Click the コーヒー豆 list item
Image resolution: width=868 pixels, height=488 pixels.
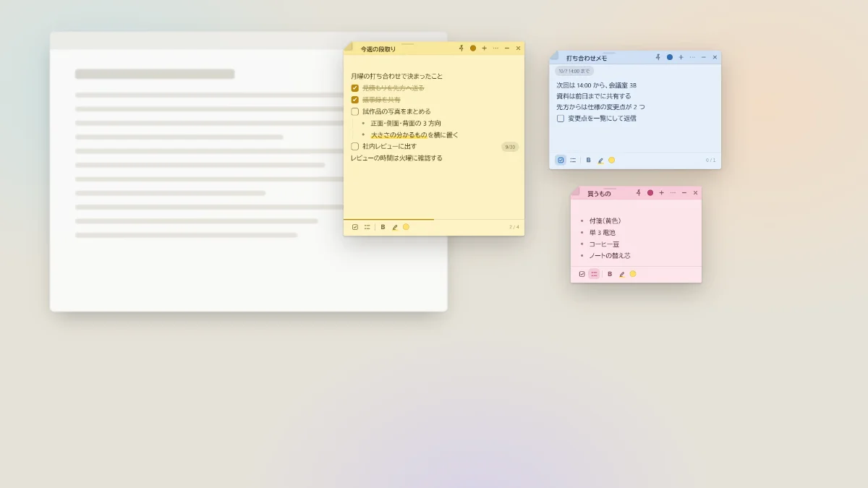click(x=604, y=244)
